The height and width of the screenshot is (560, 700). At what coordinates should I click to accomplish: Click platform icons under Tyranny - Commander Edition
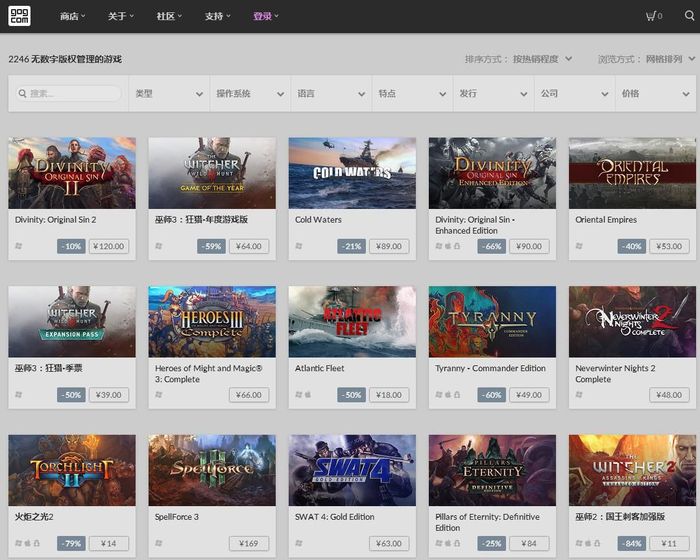click(x=448, y=395)
